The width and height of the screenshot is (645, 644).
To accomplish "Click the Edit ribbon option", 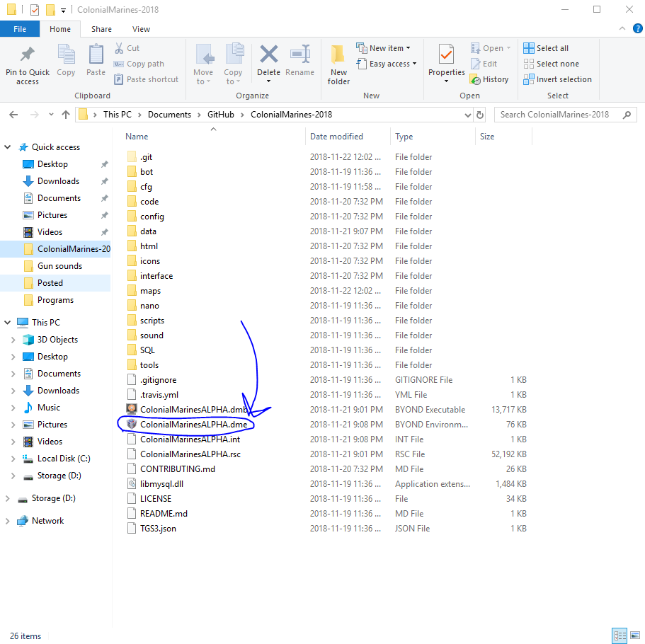I will tap(484, 64).
